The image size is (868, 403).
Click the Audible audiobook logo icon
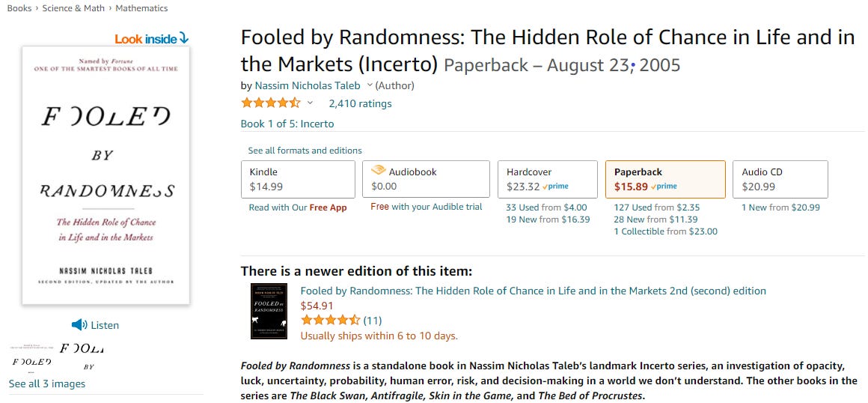click(x=378, y=171)
